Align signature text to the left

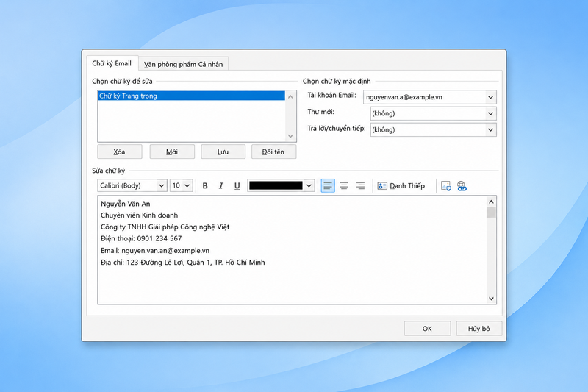(x=328, y=185)
